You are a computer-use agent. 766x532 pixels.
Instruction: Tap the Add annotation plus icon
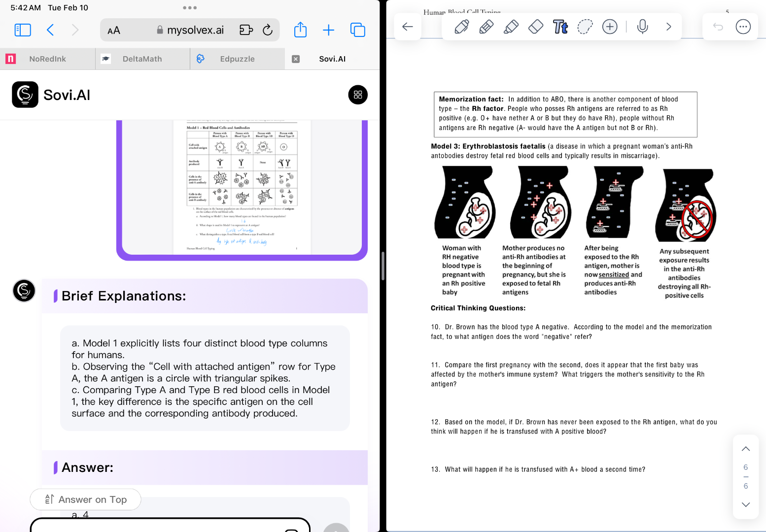point(610,27)
